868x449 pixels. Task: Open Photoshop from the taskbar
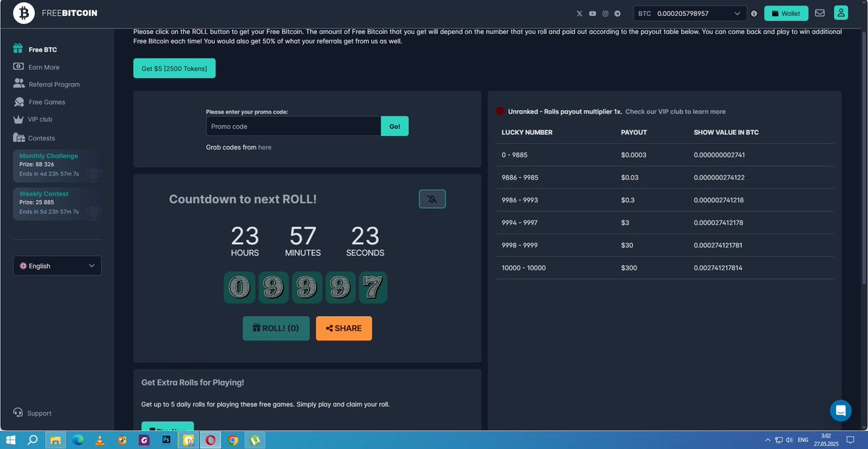click(166, 440)
